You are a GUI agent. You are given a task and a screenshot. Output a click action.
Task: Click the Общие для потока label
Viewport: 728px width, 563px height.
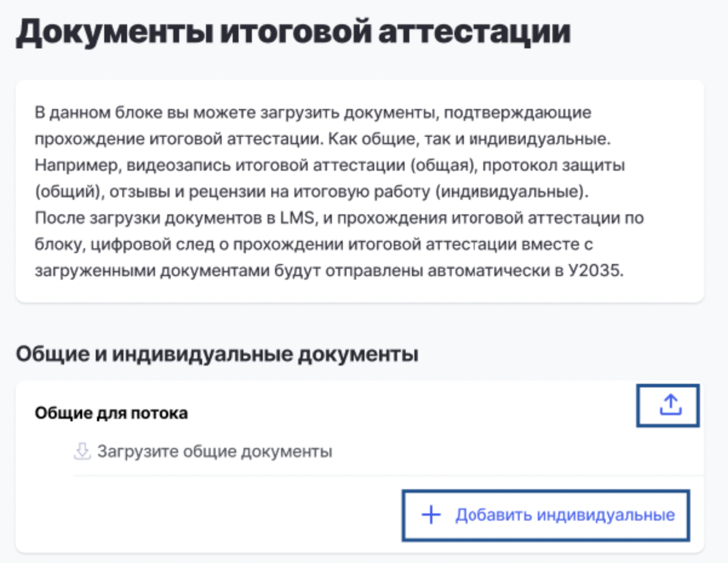tap(111, 413)
